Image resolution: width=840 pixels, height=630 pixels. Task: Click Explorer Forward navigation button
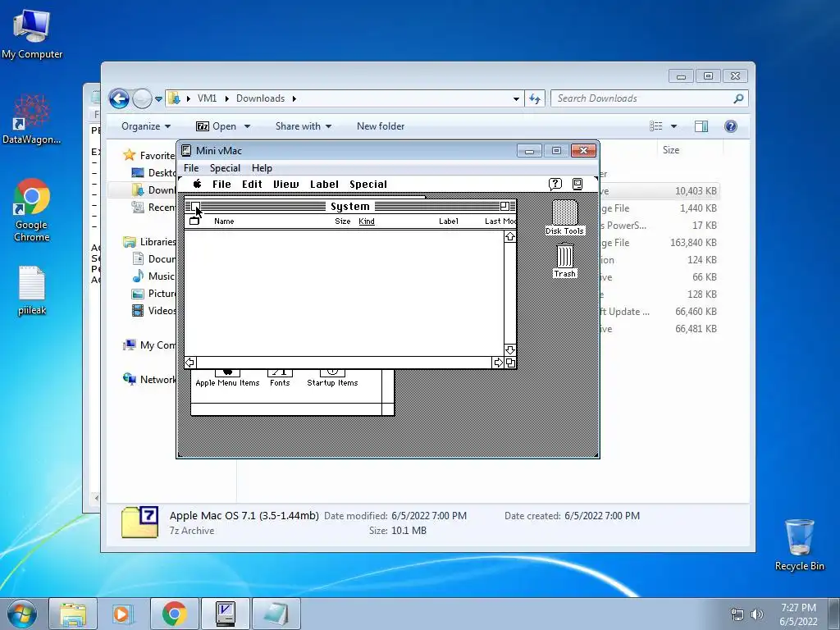tap(142, 98)
